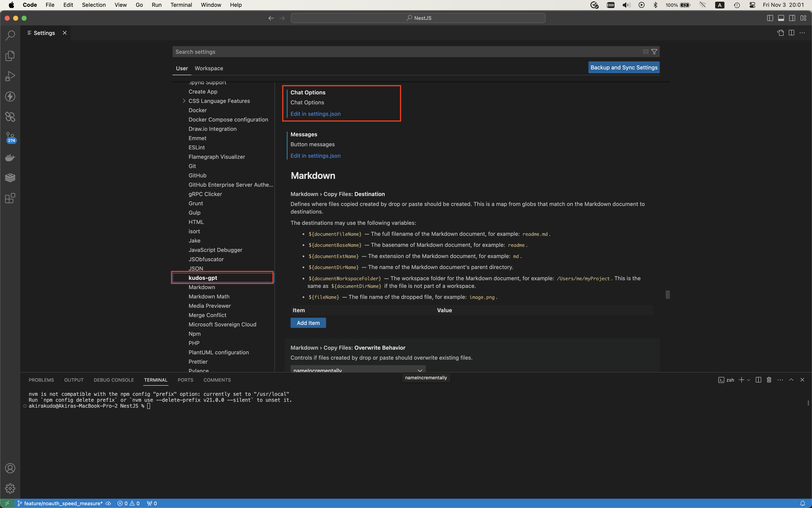
Task: Click git branch feature/noauth_speed_measure
Action: pyautogui.click(x=60, y=503)
